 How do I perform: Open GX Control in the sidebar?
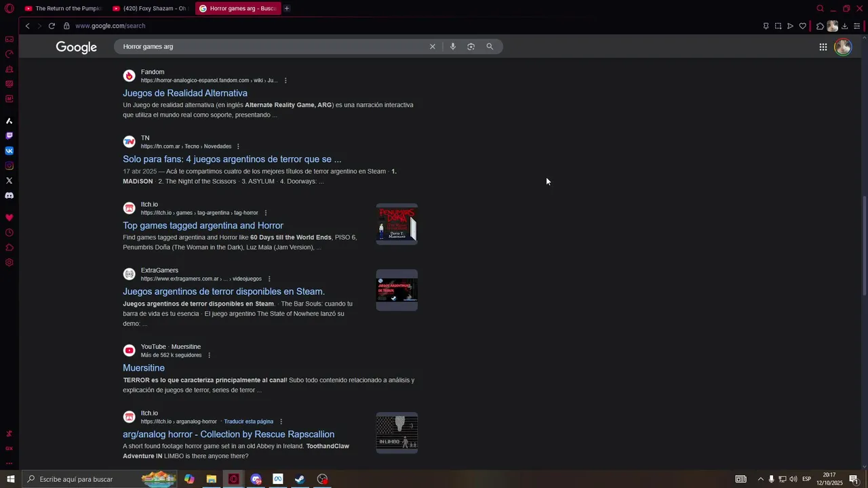9,54
